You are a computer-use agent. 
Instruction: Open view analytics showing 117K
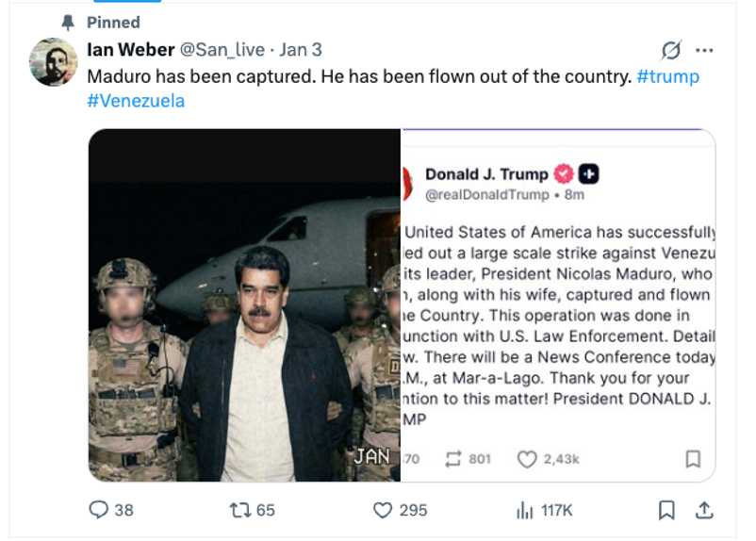(525, 510)
